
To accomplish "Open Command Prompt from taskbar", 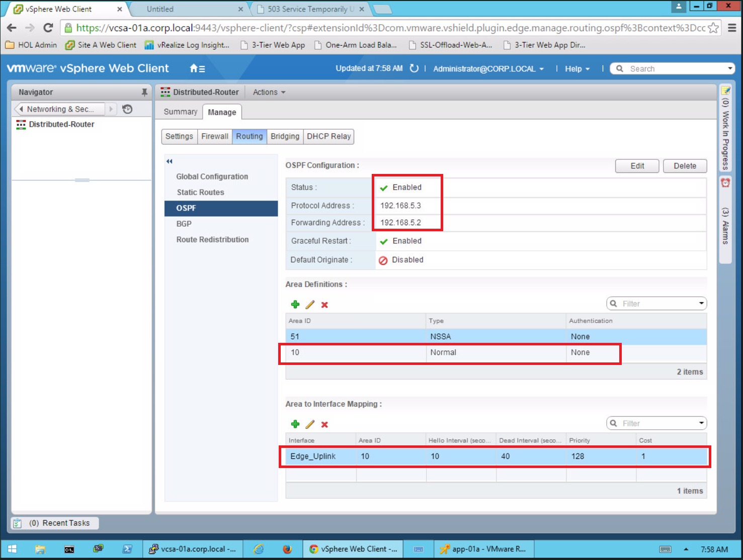I will click(x=69, y=549).
